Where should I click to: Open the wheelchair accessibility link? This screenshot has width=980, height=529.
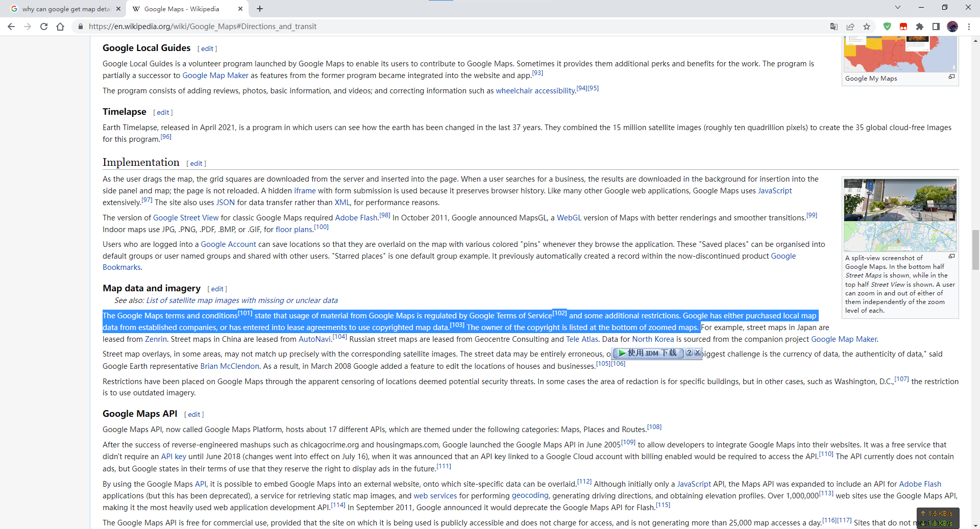[535, 91]
